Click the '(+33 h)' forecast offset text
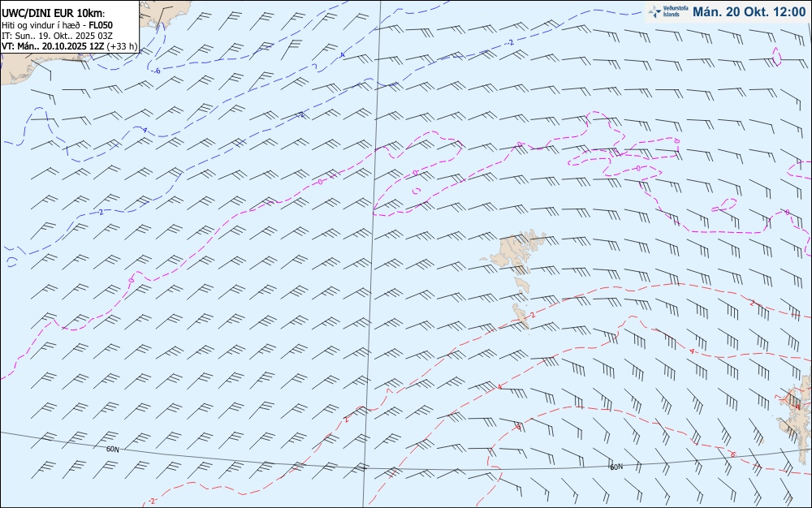This screenshot has width=812, height=508. click(x=123, y=46)
